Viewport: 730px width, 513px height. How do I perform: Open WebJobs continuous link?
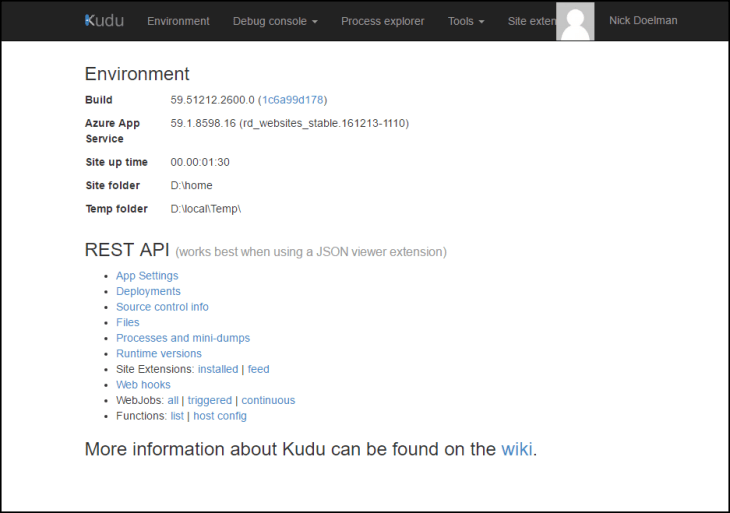[x=268, y=400]
